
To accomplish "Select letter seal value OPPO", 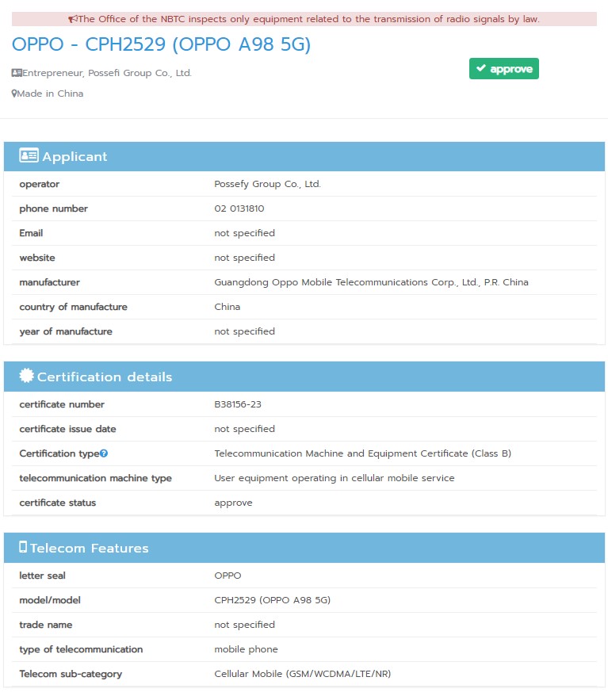I will pyautogui.click(x=228, y=576).
